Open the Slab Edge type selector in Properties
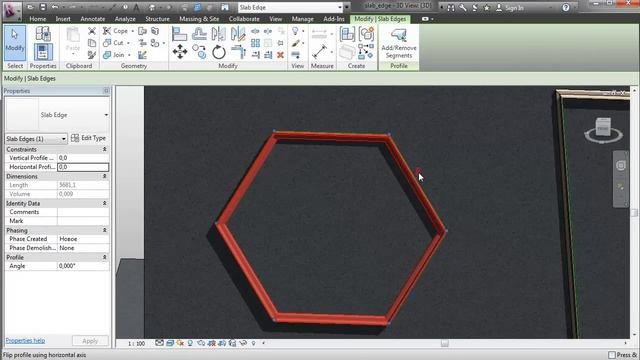 point(57,115)
